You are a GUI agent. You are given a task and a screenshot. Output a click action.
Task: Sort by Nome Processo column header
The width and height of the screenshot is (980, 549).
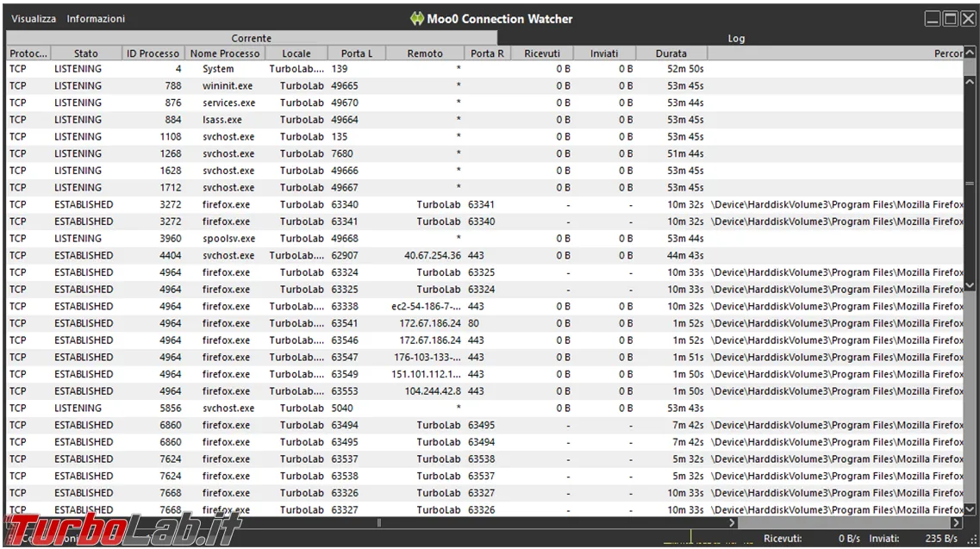[225, 53]
